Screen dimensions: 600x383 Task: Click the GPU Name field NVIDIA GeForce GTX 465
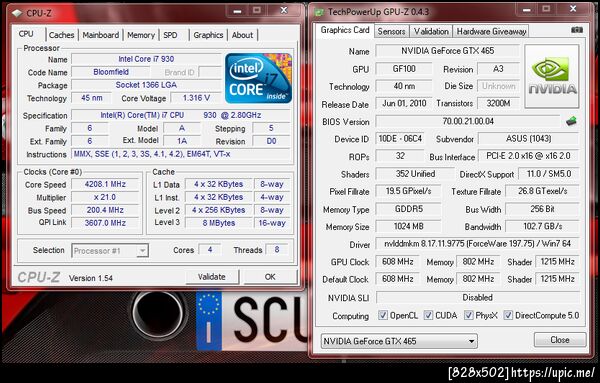coord(447,51)
